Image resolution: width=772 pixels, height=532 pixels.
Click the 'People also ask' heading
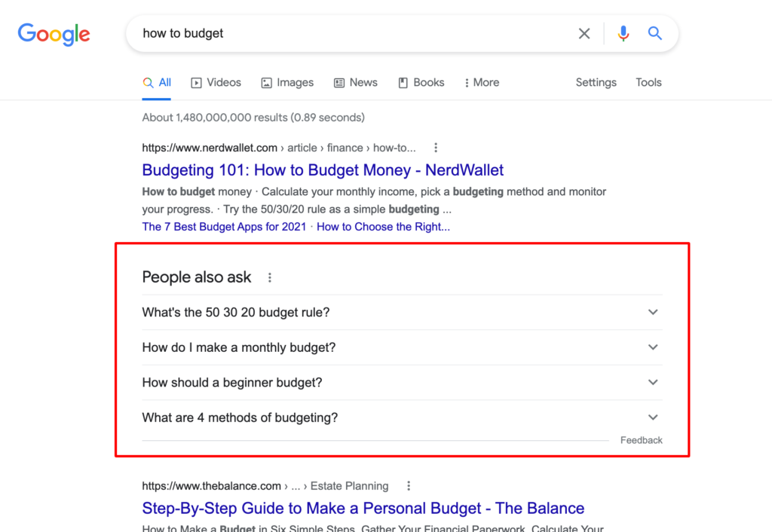click(197, 277)
